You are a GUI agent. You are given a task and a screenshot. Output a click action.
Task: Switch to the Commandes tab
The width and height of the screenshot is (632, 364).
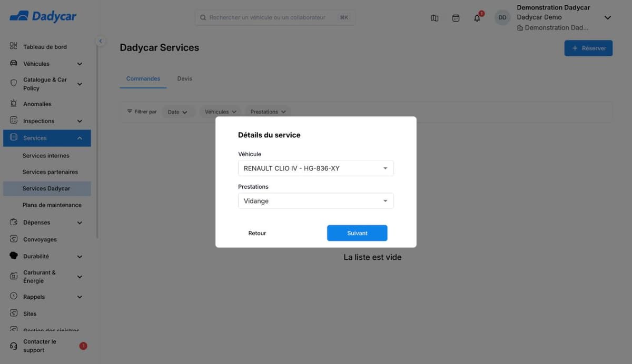[143, 78]
